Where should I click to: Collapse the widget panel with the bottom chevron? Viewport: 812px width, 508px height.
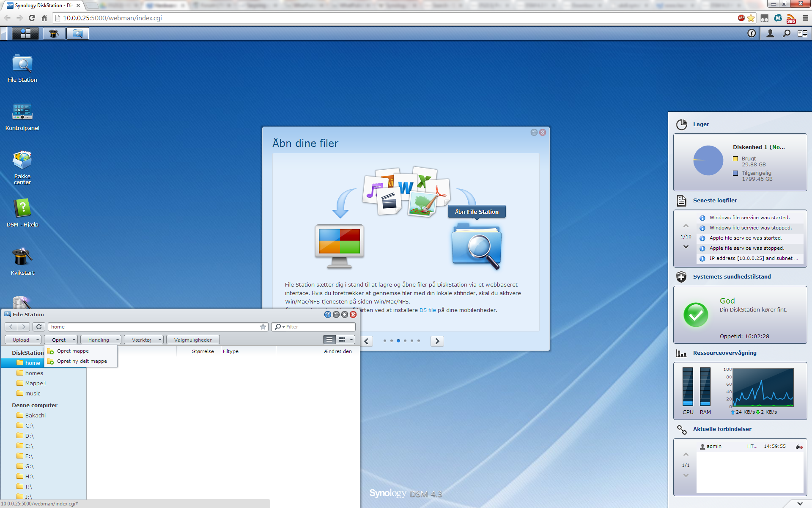point(800,504)
